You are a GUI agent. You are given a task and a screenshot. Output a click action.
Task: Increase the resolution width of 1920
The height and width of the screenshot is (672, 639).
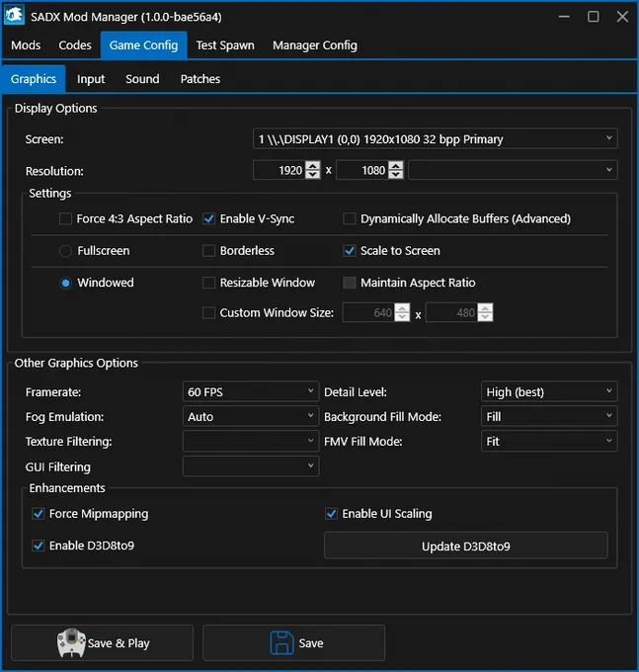313,166
